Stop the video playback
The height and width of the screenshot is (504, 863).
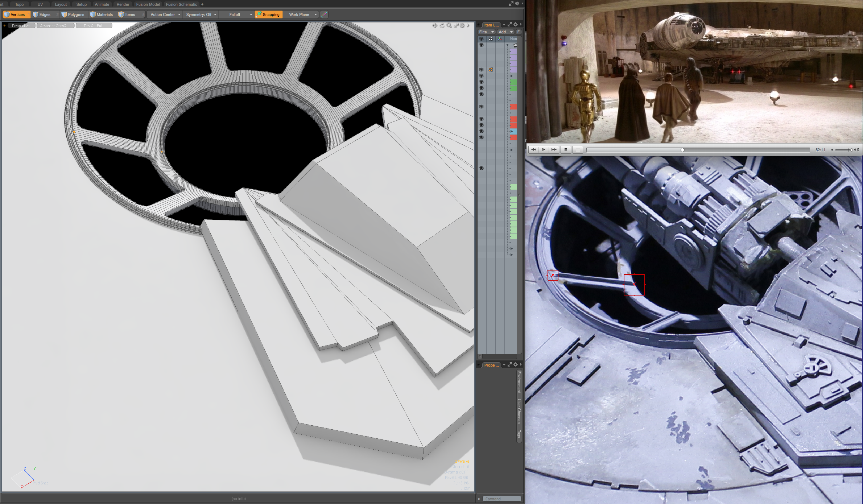point(566,149)
